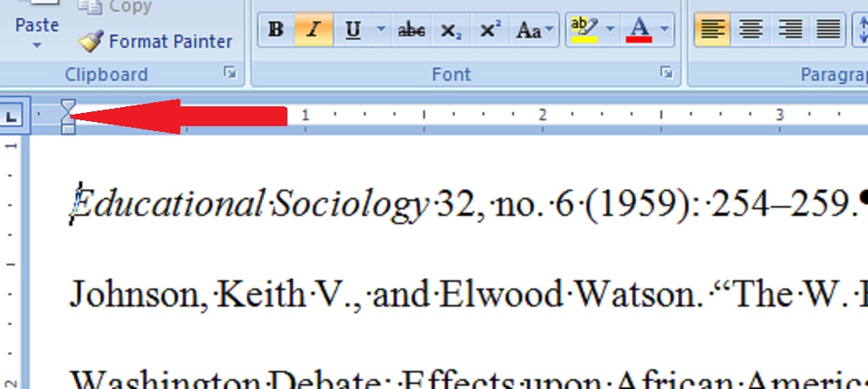Screen dimensions: 868x389
Task: Apply Subscript formatting
Action: coord(450,30)
